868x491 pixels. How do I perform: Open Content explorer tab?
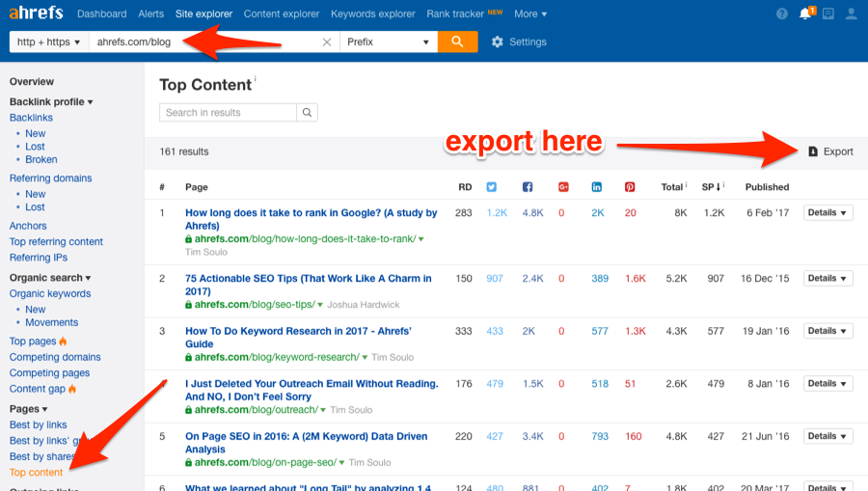point(282,14)
